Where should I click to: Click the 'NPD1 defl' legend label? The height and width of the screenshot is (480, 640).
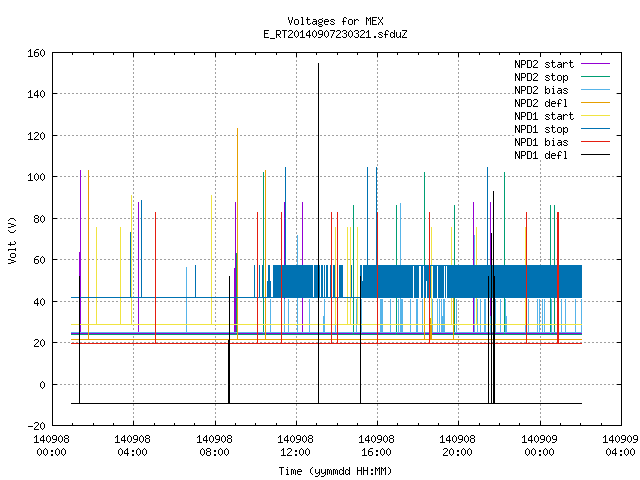coord(541,156)
